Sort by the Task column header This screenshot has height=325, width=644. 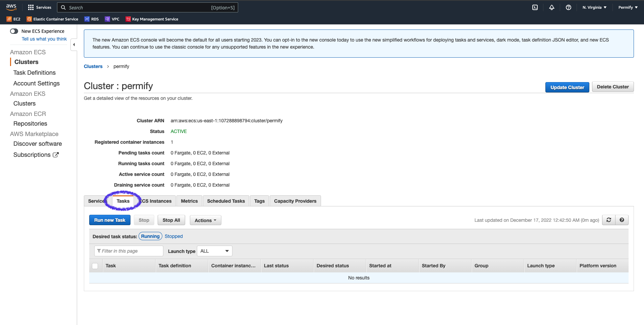point(129,266)
